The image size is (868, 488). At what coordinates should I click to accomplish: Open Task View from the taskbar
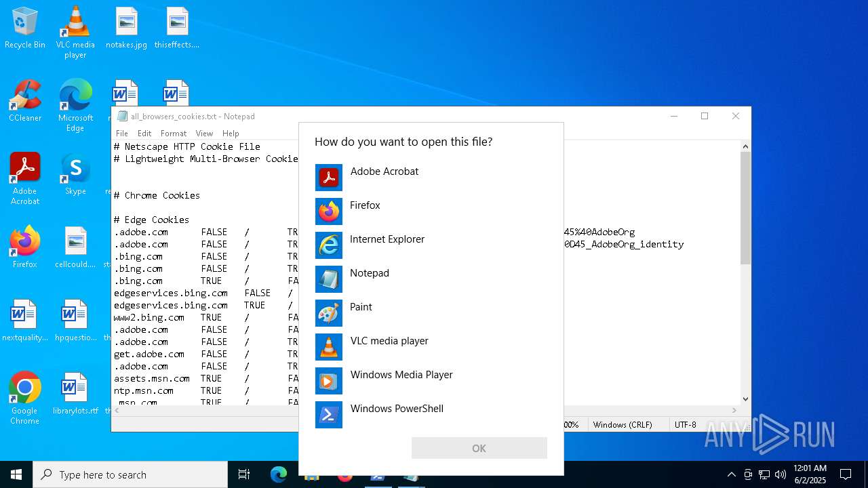244,474
